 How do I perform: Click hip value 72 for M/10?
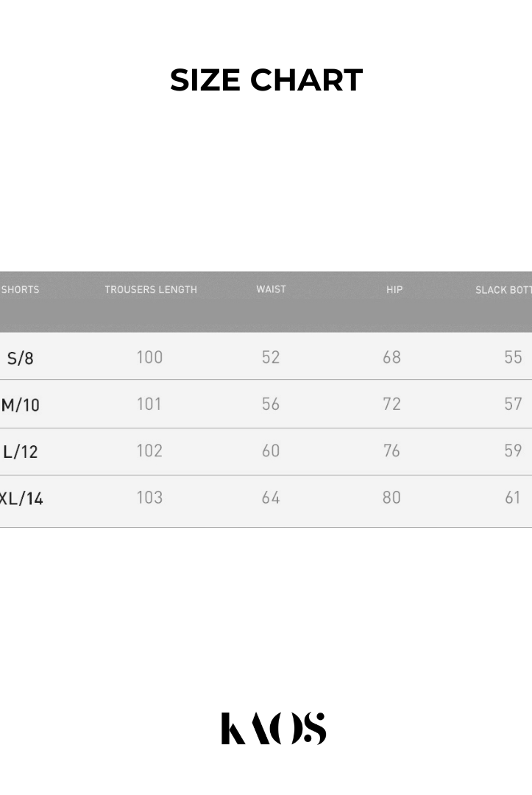pyautogui.click(x=391, y=403)
